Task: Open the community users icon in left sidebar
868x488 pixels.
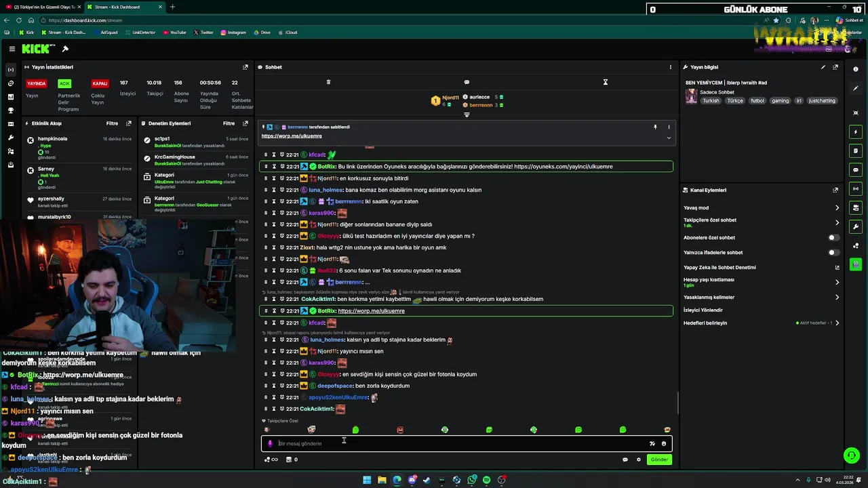Action: (11, 151)
